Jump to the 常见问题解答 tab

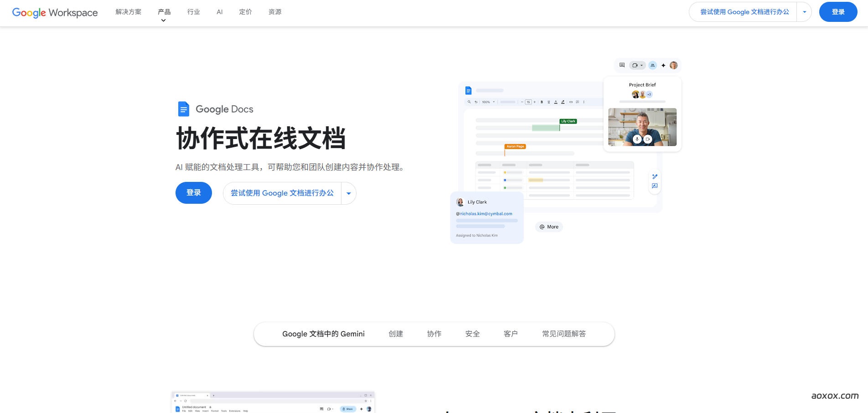564,334
